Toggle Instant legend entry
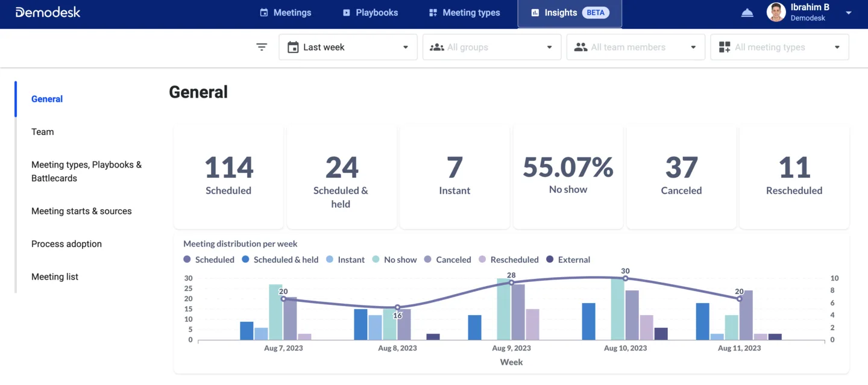Screen dimensions: 868x385 pos(345,260)
